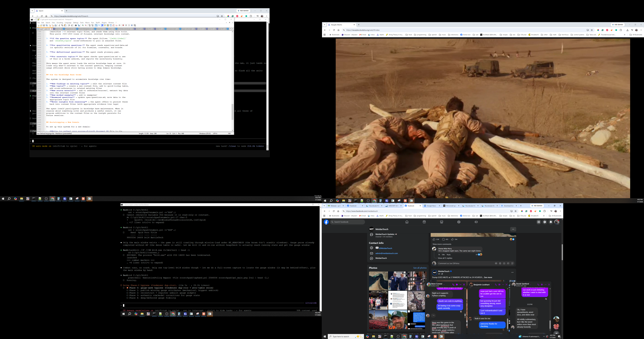The height and width of the screenshot is (339, 644).
Task: Open Facebook notifications bell
Action: point(551,222)
